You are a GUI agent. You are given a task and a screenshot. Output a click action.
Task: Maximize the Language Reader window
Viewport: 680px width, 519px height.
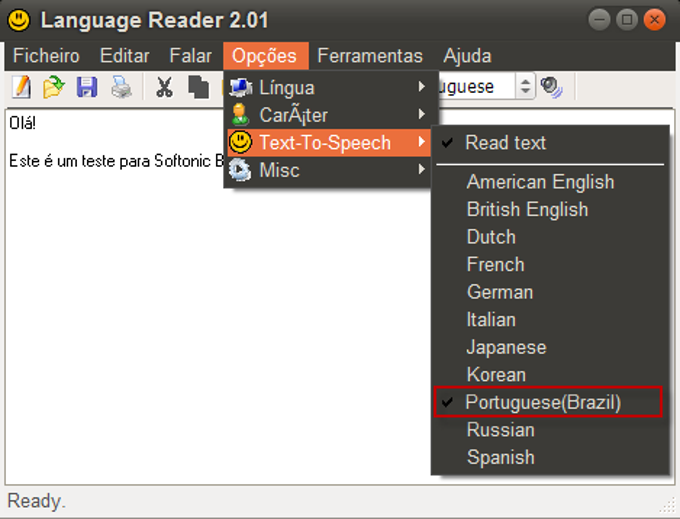(627, 20)
